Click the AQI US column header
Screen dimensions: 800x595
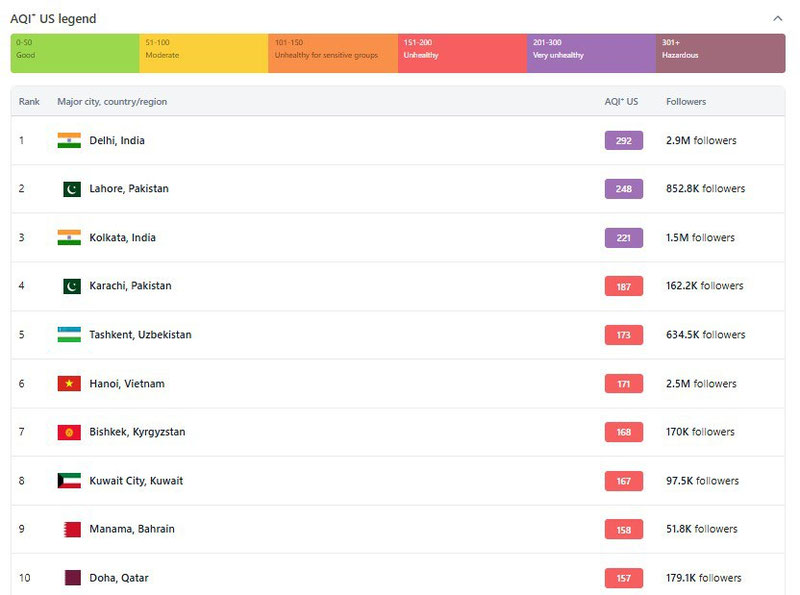621,102
